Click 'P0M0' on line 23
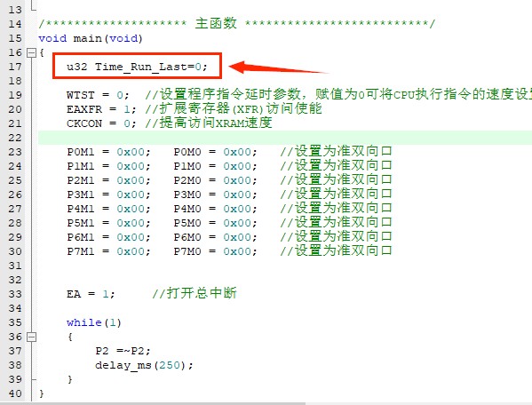 (187, 152)
